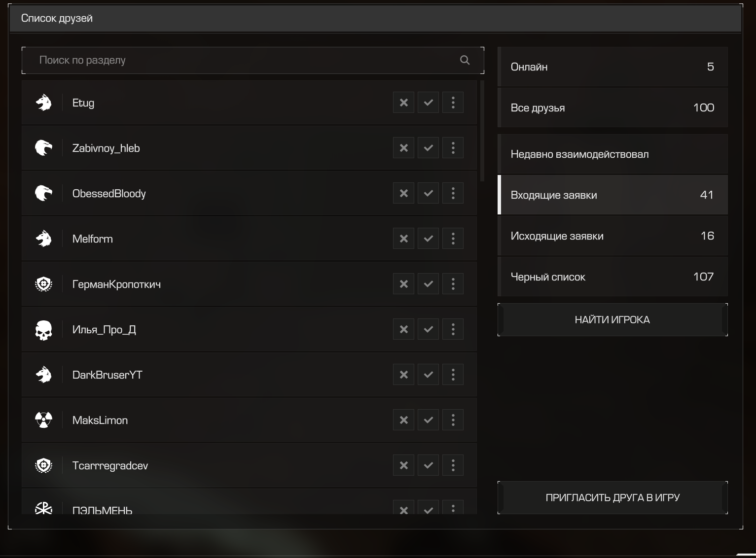Viewport: 756px width, 558px height.
Task: Switch to the Онлайн friends tab
Action: (x=612, y=67)
